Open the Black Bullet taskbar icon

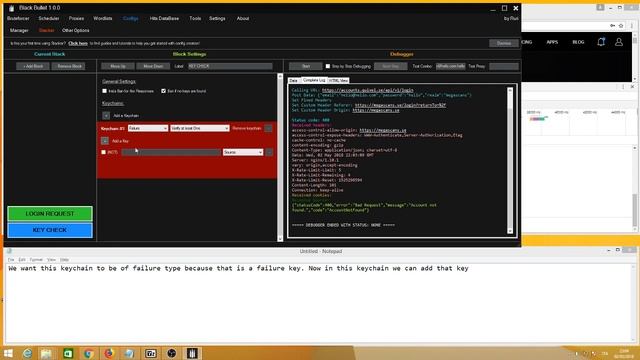(192, 353)
